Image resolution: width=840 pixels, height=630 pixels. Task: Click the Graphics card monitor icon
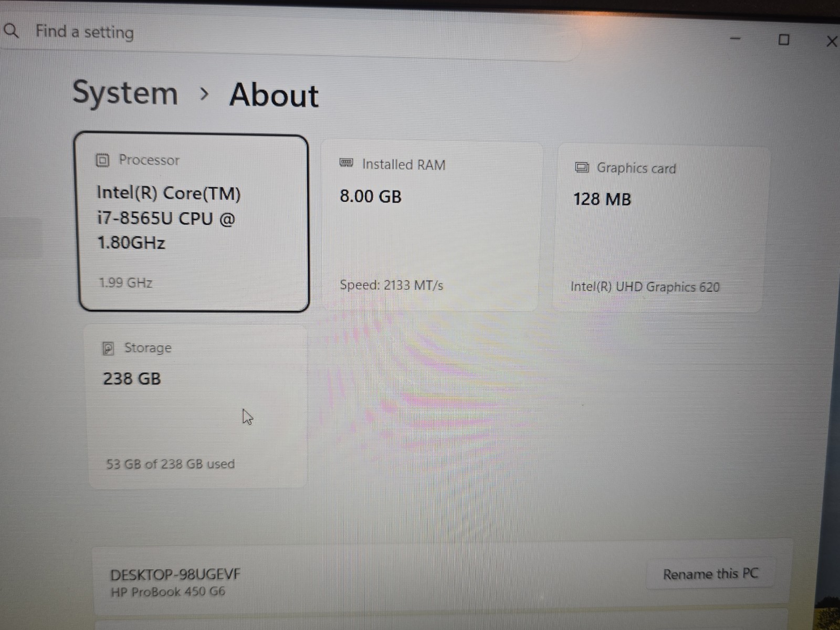pos(582,167)
